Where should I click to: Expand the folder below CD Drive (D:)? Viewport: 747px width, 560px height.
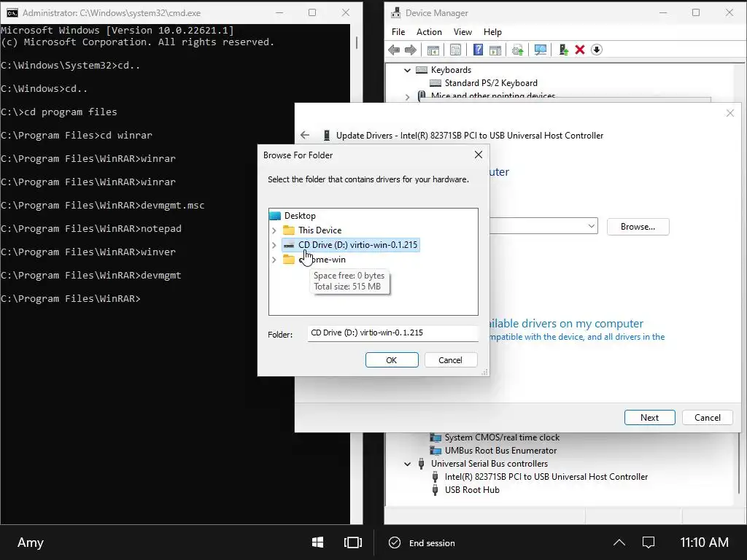click(274, 260)
